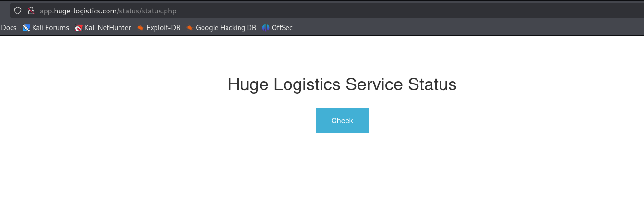The image size is (644, 205).
Task: Click the OffSec bookmark favicon
Action: pyautogui.click(x=266, y=28)
